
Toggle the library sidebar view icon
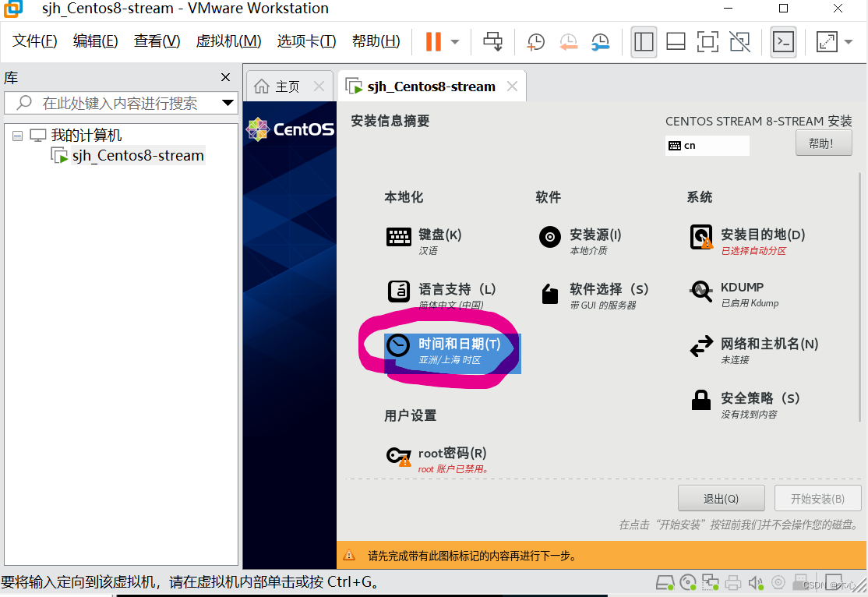644,41
